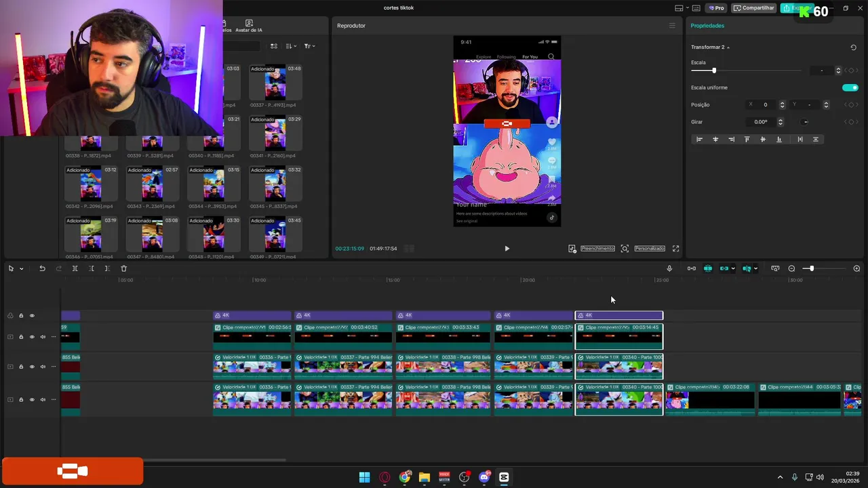Add Girar keyframe diamond
The height and width of the screenshot is (488, 868).
850,122
